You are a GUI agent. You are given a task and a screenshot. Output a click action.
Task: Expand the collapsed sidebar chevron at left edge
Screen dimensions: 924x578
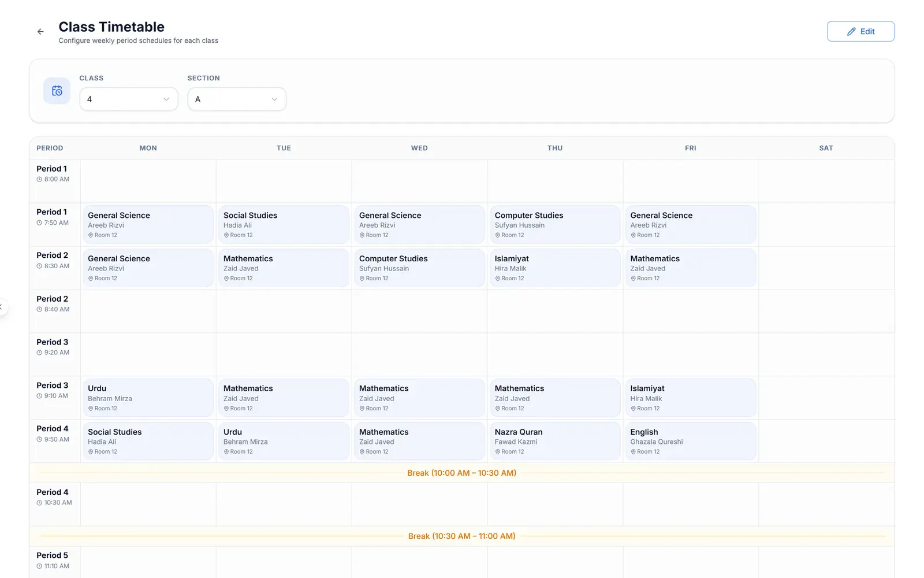tap(2, 307)
